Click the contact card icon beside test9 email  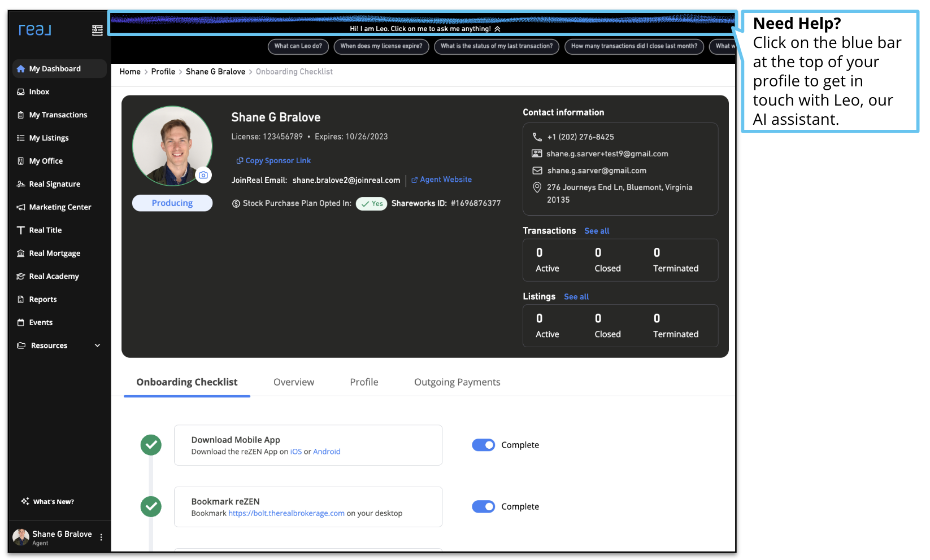click(x=537, y=154)
